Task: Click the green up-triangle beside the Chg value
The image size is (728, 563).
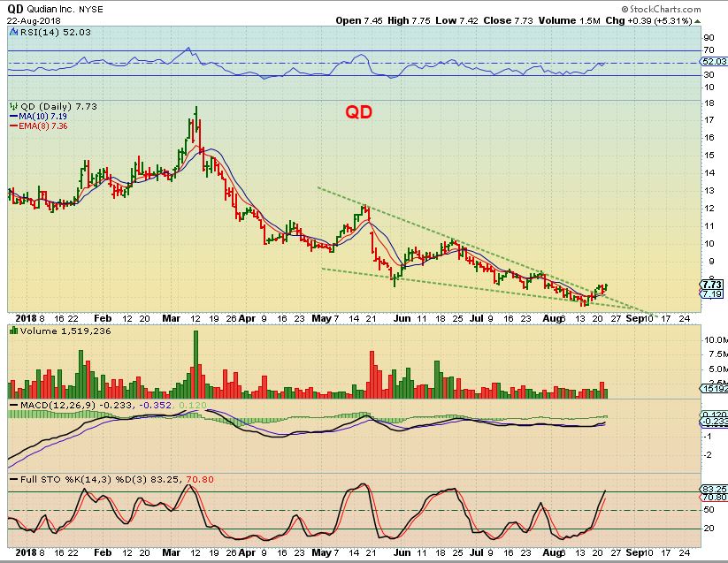Action: pos(697,21)
